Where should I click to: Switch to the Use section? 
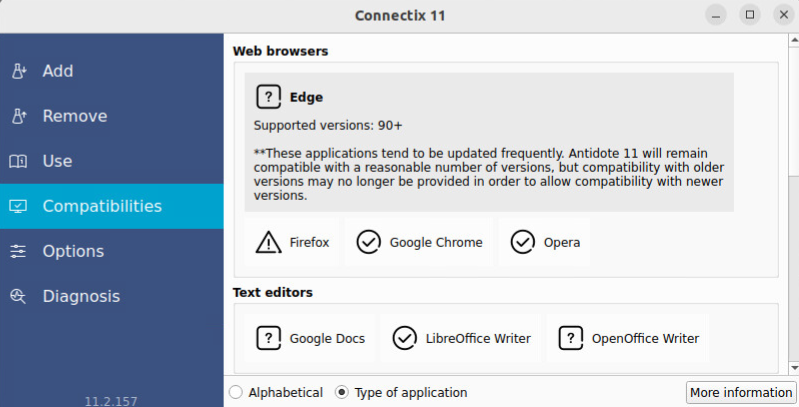coord(56,161)
